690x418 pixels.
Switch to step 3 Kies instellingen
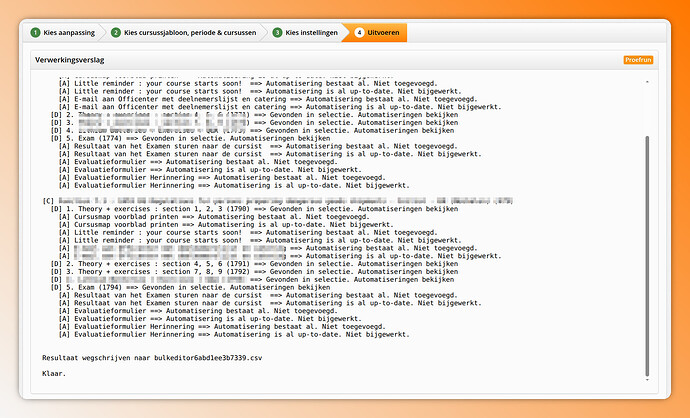pyautogui.click(x=305, y=33)
